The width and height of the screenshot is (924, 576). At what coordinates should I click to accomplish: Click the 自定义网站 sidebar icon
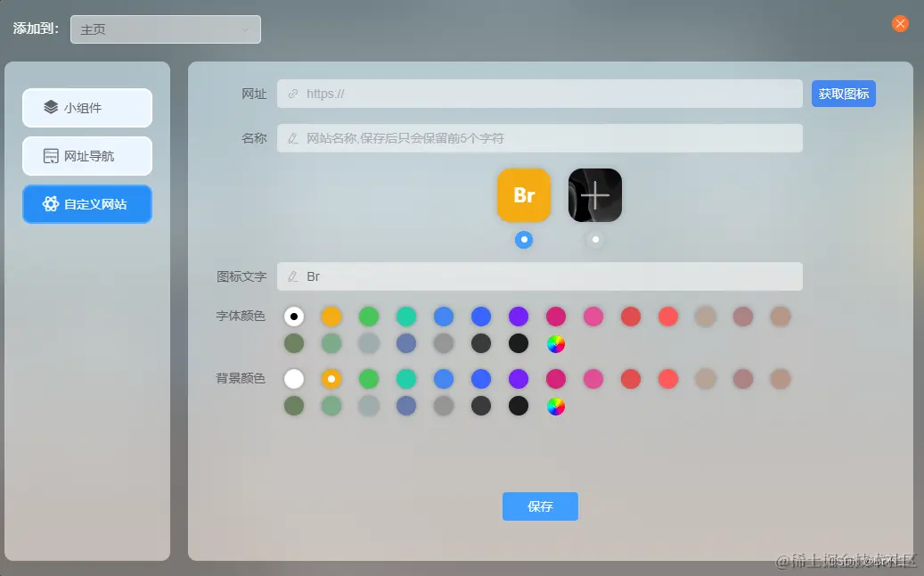[x=50, y=204]
